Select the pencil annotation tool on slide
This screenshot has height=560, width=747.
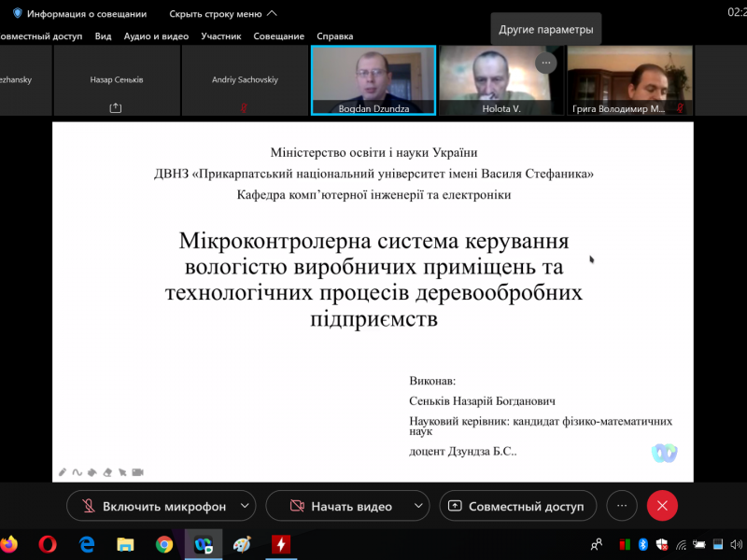63,472
